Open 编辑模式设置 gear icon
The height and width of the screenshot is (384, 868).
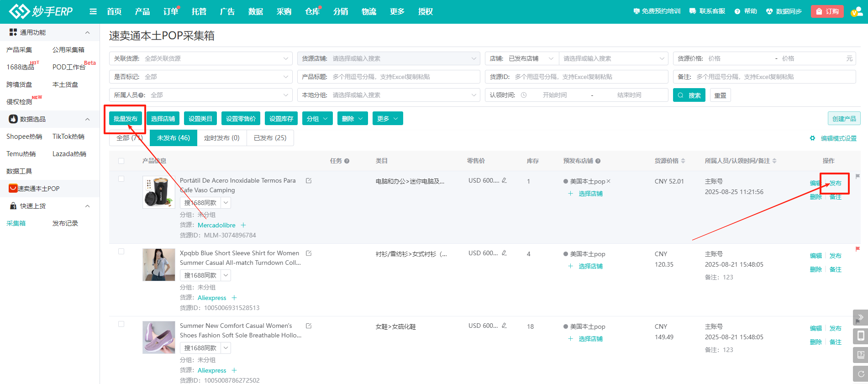tap(812, 138)
